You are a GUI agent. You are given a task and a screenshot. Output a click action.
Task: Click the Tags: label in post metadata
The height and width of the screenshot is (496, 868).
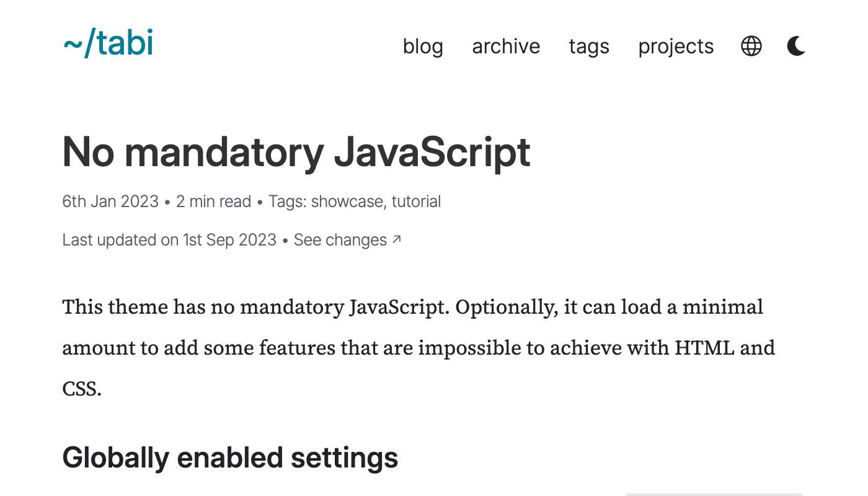[287, 201]
